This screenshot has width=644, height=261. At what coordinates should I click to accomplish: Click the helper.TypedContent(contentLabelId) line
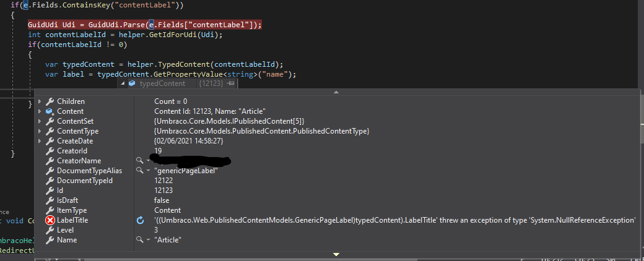pyautogui.click(x=164, y=64)
